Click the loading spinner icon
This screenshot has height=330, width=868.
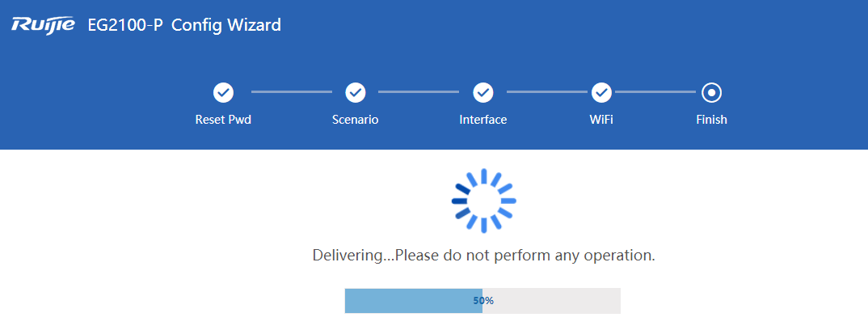click(x=483, y=201)
